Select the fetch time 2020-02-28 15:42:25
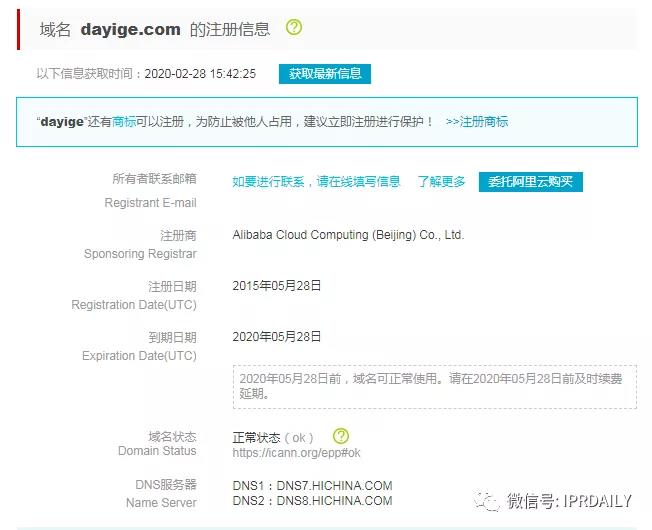 point(200,74)
